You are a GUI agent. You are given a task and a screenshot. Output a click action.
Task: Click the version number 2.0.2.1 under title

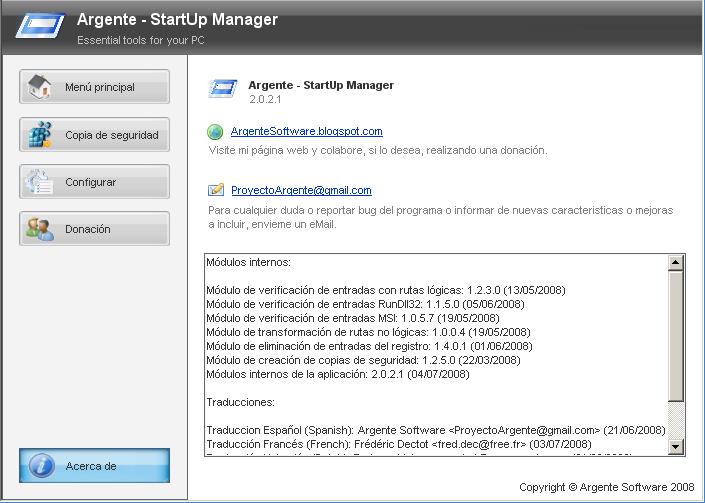[265, 99]
